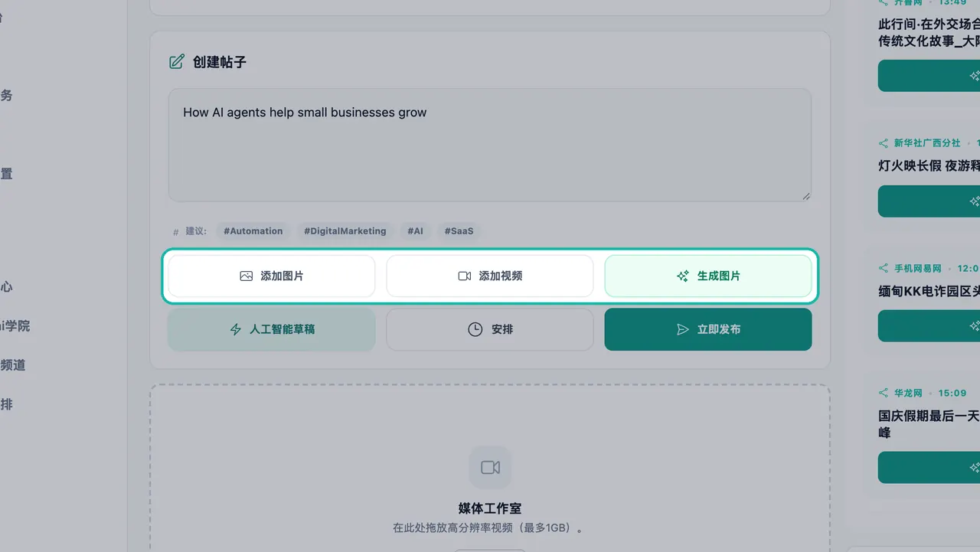Click the 15:09 timestamp

[x=952, y=393]
